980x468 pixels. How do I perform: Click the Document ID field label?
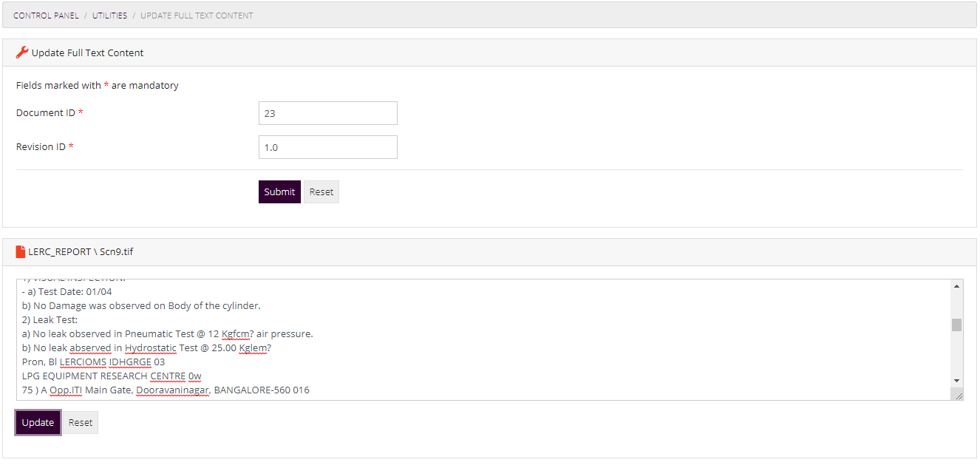[46, 113]
